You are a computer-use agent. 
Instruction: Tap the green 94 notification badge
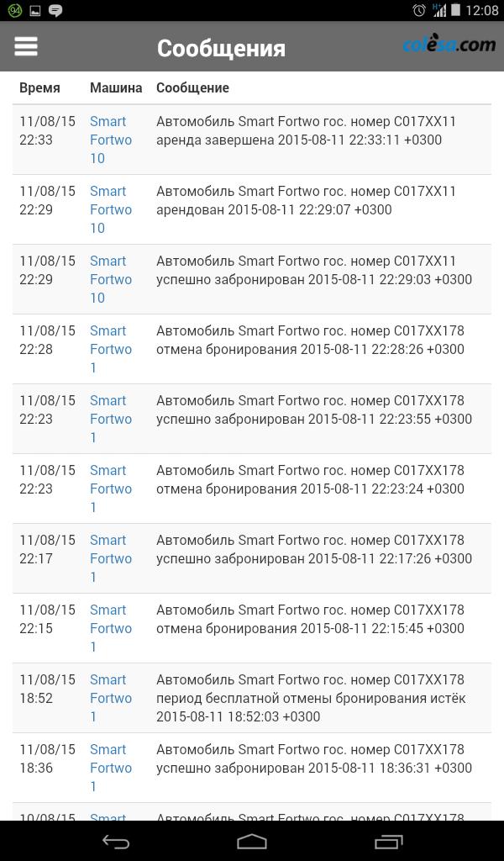(x=14, y=11)
